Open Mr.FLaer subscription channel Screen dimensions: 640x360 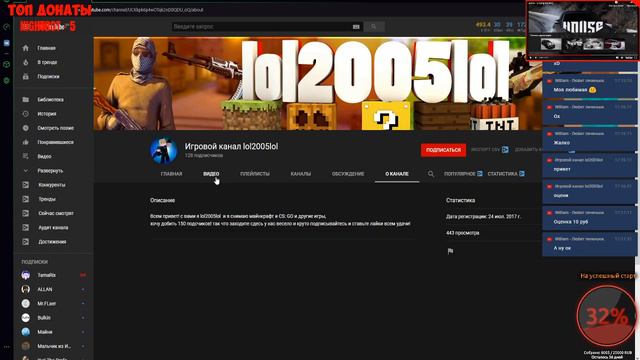[47, 304]
